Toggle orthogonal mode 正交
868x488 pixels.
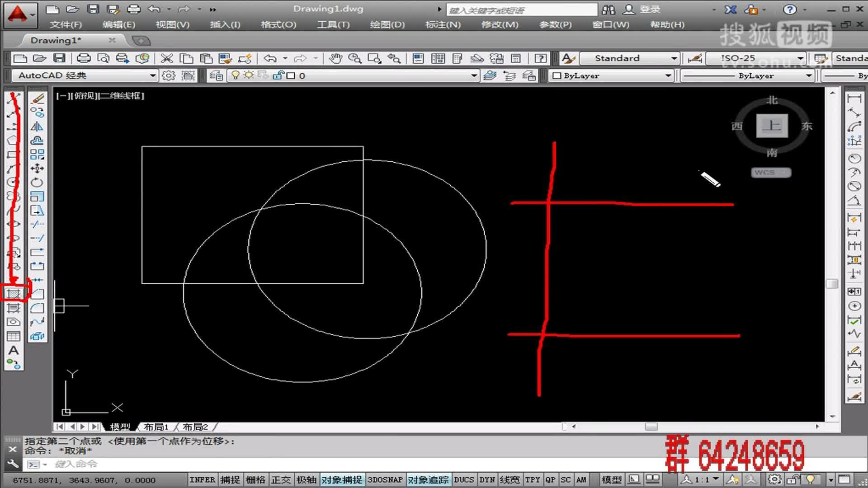pyautogui.click(x=281, y=479)
